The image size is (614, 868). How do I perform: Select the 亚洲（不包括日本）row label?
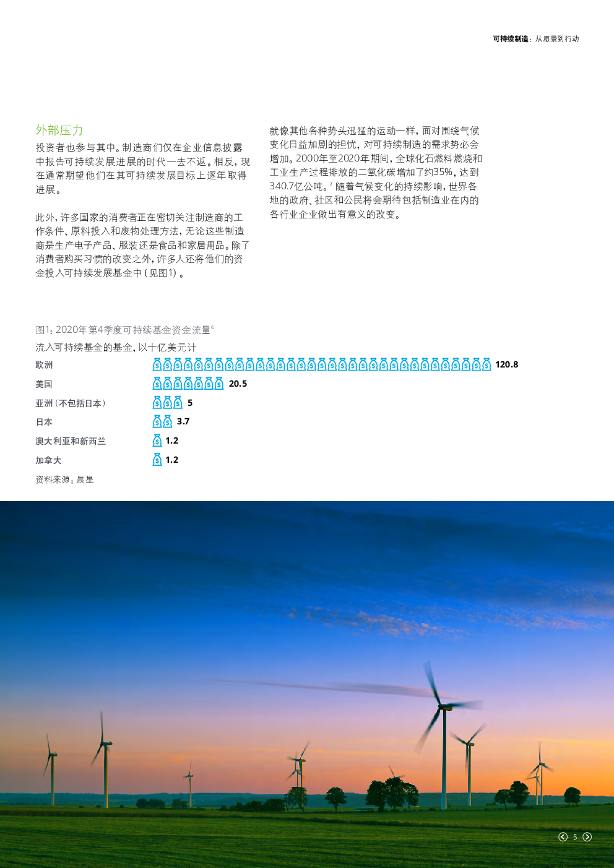71,403
